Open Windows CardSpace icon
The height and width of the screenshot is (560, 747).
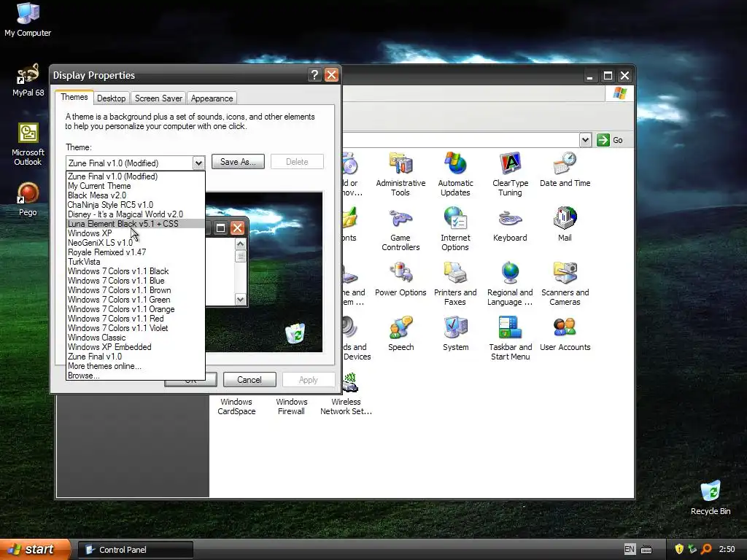236,406
